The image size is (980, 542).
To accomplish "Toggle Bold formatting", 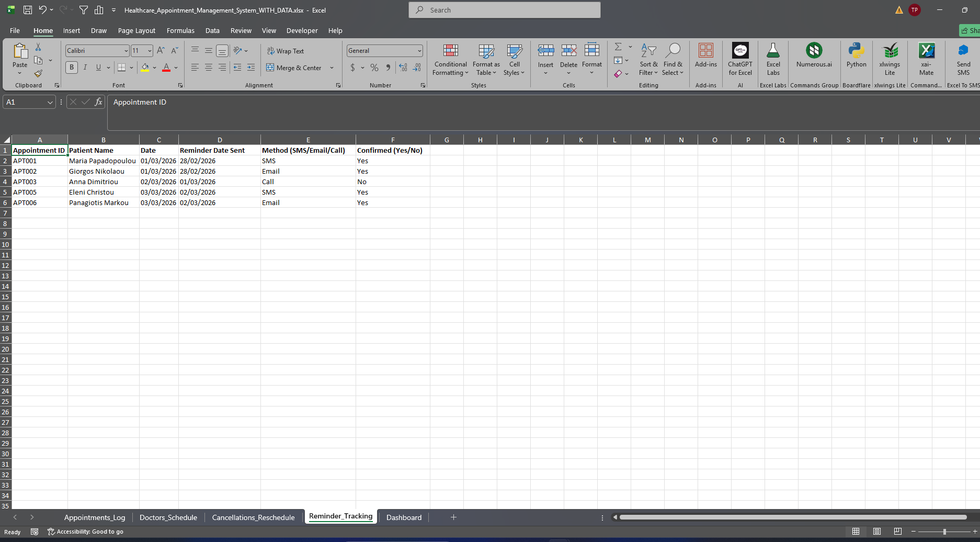I will pos(72,67).
